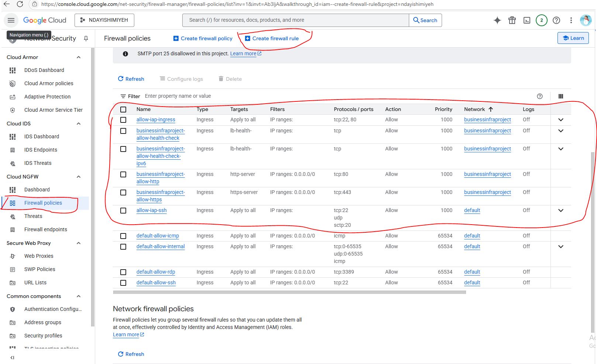This screenshot has width=597, height=364.
Task: Check the default-allow-rdp rule checkbox
Action: click(123, 272)
